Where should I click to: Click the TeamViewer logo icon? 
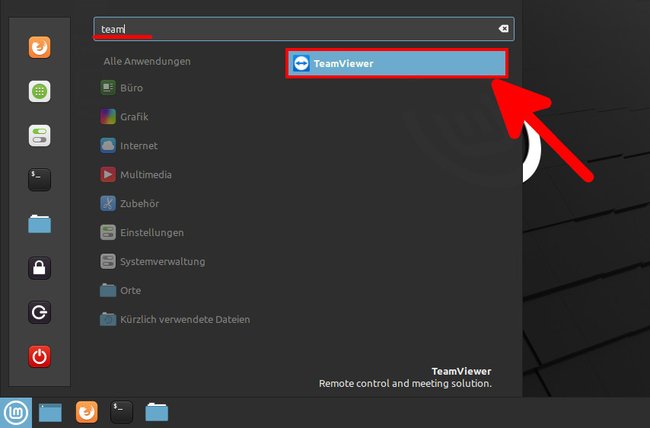[x=301, y=63]
